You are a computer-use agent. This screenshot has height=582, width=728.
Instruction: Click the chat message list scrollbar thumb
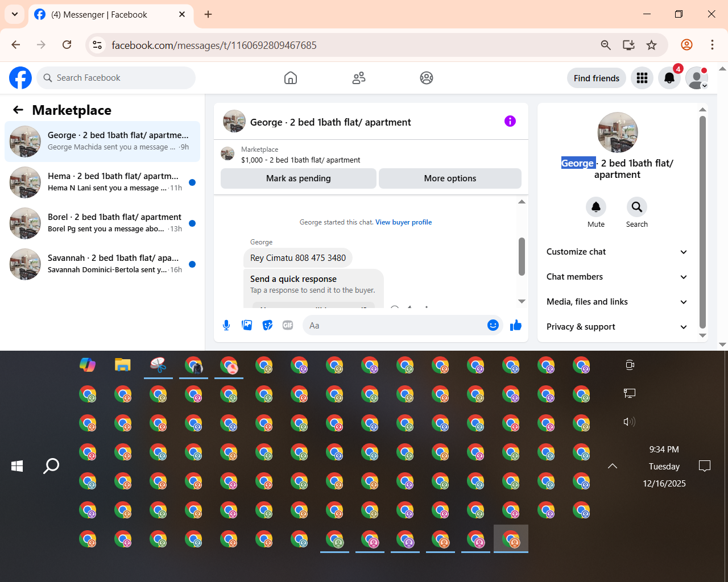[x=522, y=256]
